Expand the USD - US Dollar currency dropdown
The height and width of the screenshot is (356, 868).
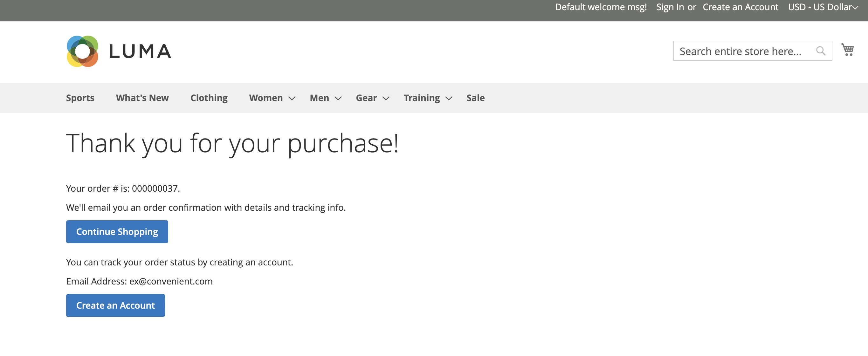click(823, 7)
